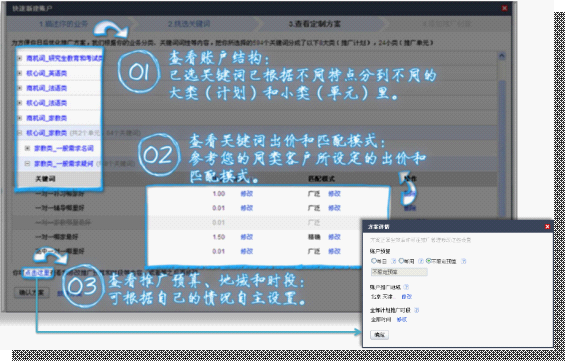
Task: Open the 商机词_法语类 plan link
Action: [x=47, y=88]
